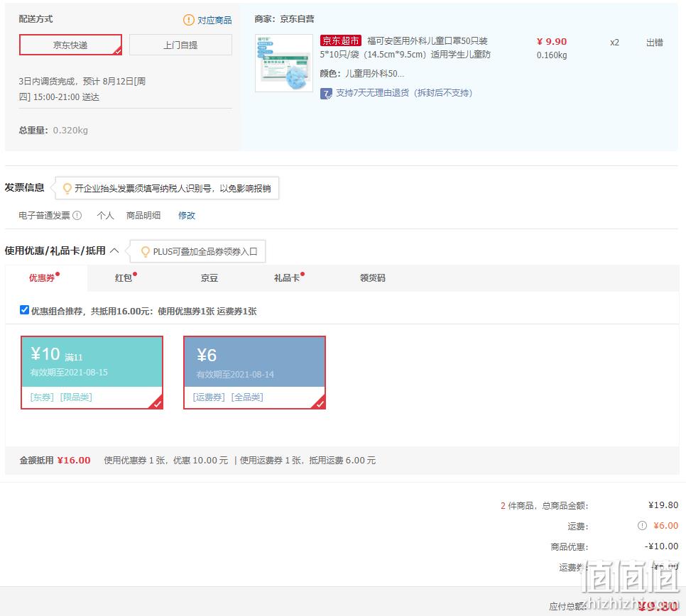This screenshot has height=616, width=686.
Task: Click 修改 to edit invoice info
Action: tap(187, 216)
